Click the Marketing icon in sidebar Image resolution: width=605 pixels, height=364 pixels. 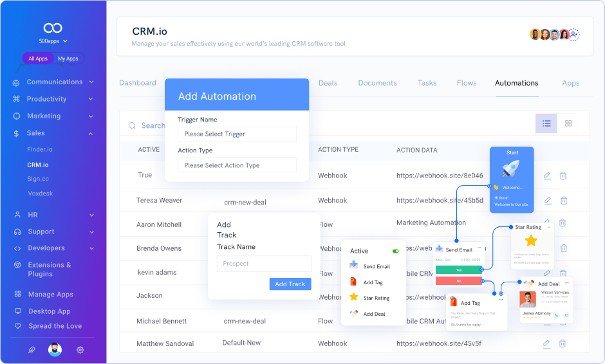coord(17,116)
